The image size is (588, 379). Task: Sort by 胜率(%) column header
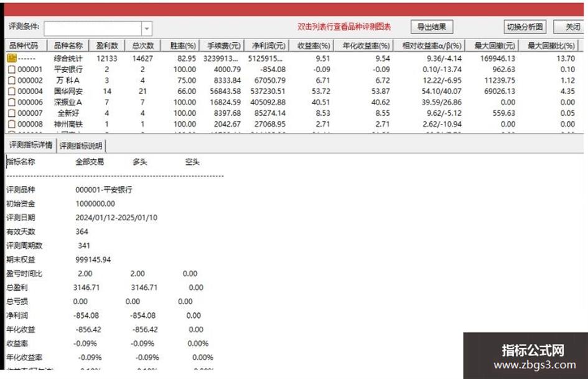click(x=180, y=46)
